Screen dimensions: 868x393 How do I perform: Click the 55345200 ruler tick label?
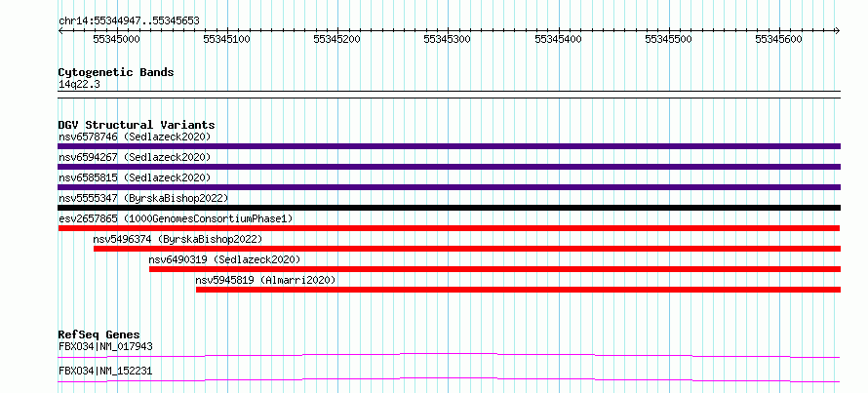point(337,39)
